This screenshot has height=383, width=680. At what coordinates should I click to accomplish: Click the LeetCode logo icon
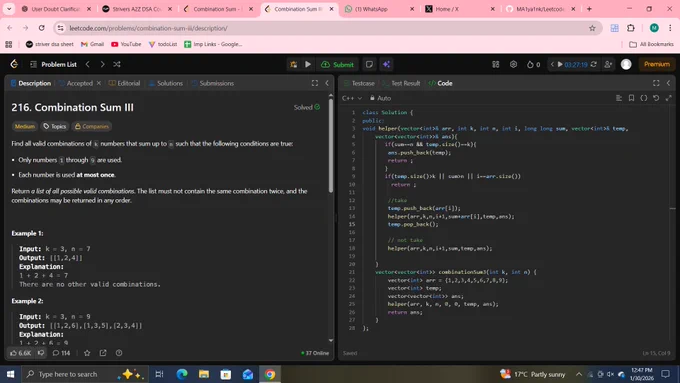(14, 64)
